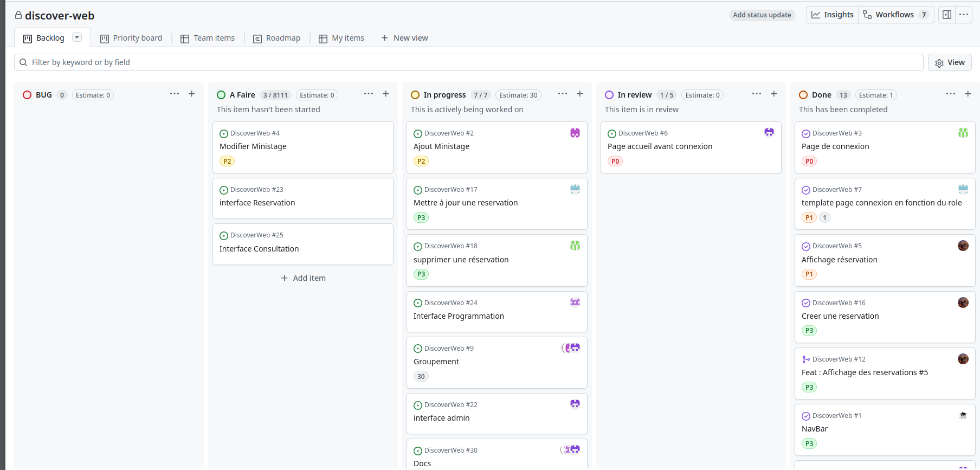Switch to the Priority board tab
This screenshot has height=470, width=980.
click(131, 38)
